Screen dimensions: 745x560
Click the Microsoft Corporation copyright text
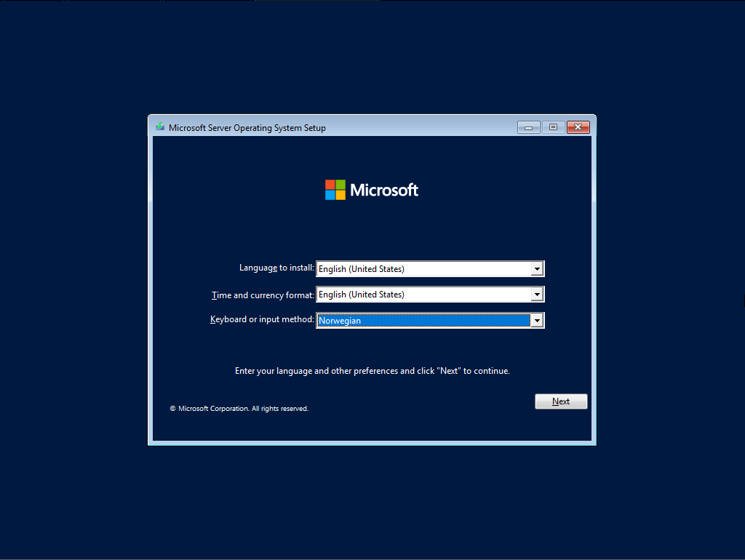click(239, 409)
